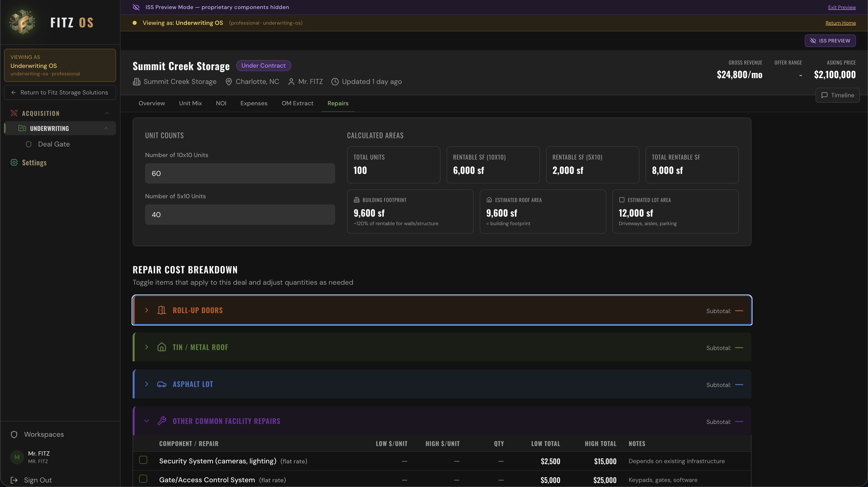Image resolution: width=868 pixels, height=487 pixels.
Task: Click Return to Fitz Storage Solutions
Action: coord(60,92)
